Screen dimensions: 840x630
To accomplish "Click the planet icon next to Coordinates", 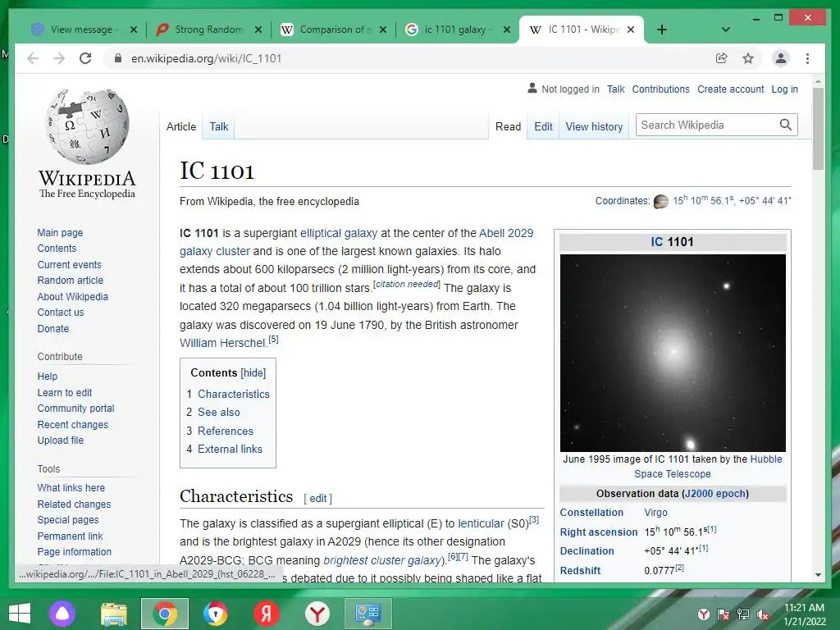I will (x=661, y=202).
